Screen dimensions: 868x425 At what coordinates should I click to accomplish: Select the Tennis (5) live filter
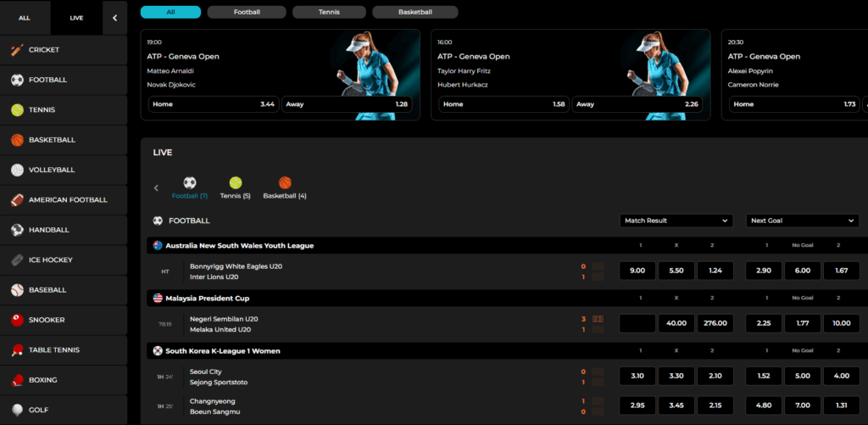tap(235, 183)
